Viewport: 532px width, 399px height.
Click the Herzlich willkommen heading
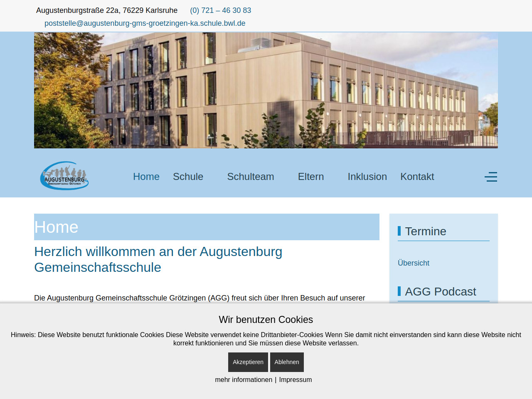(x=158, y=259)
